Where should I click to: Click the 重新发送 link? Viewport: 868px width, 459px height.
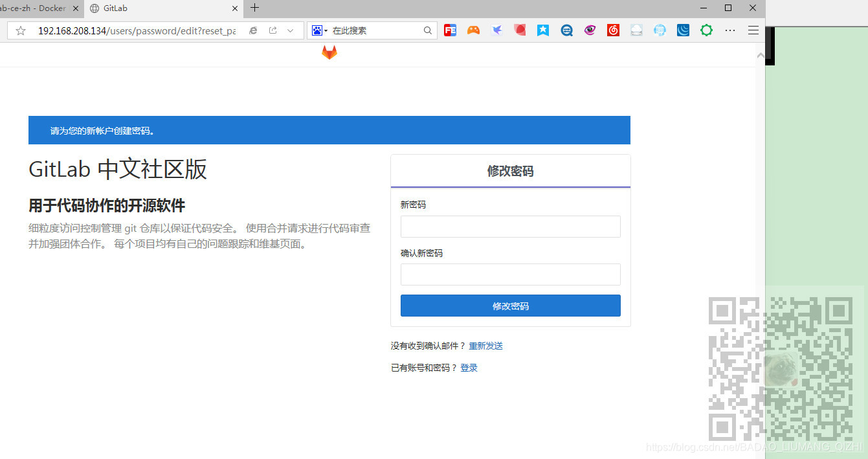[485, 346]
